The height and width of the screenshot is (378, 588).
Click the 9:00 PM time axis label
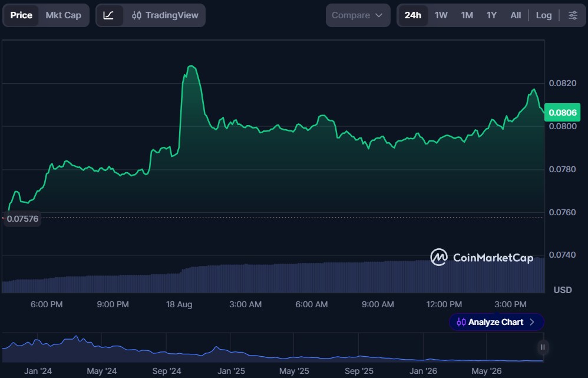coord(113,304)
